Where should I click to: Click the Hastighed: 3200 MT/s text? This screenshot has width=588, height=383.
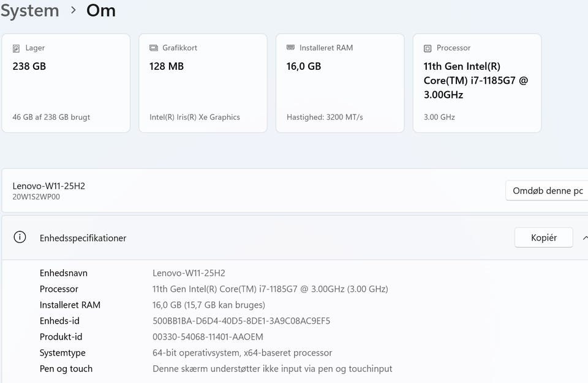point(325,117)
